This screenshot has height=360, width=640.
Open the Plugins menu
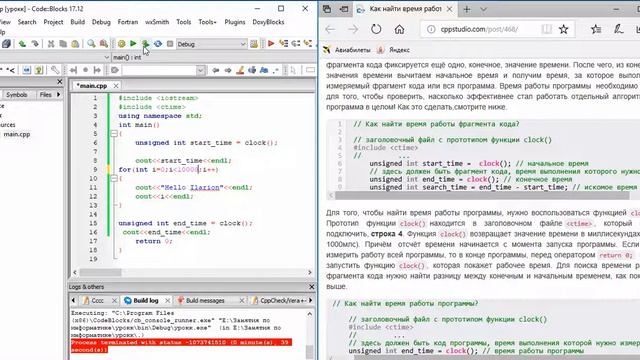[235, 22]
